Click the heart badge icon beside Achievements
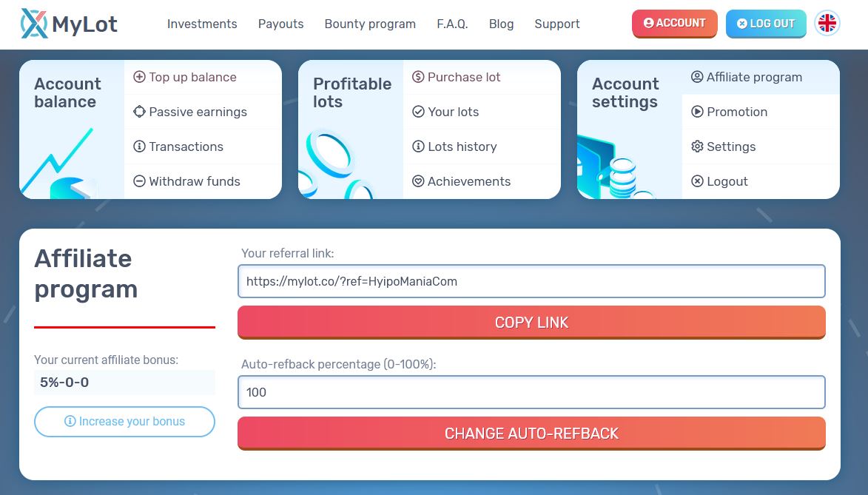868x495 pixels. 418,181
